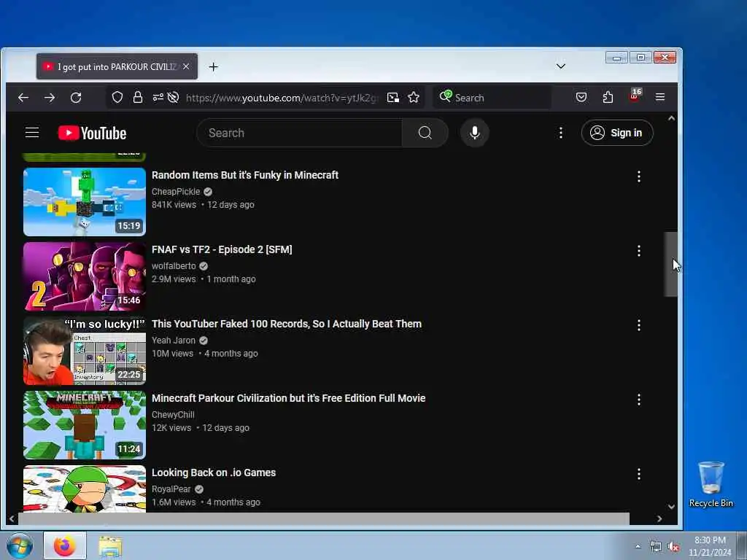This screenshot has width=747, height=560.
Task: Click the scroll up arrow of page scrollbar
Action: click(x=671, y=118)
